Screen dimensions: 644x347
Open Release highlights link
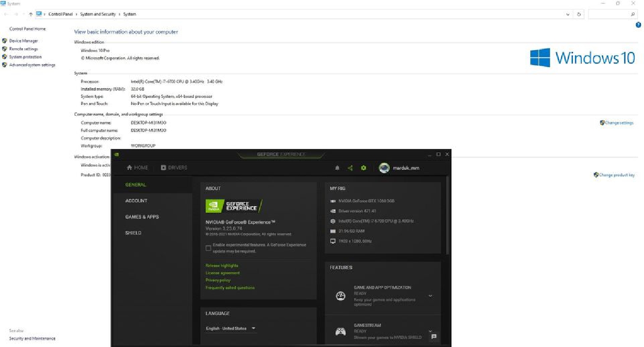pos(222,266)
